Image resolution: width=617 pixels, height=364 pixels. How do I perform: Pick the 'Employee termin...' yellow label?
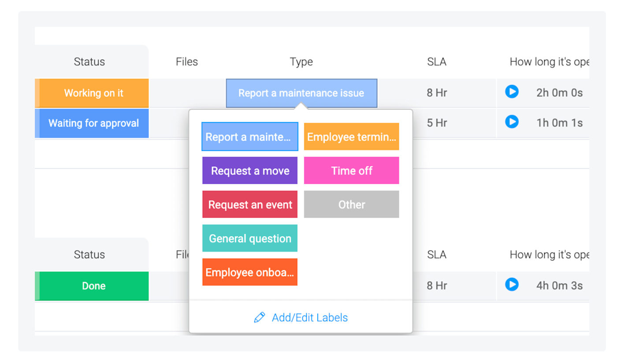click(351, 137)
